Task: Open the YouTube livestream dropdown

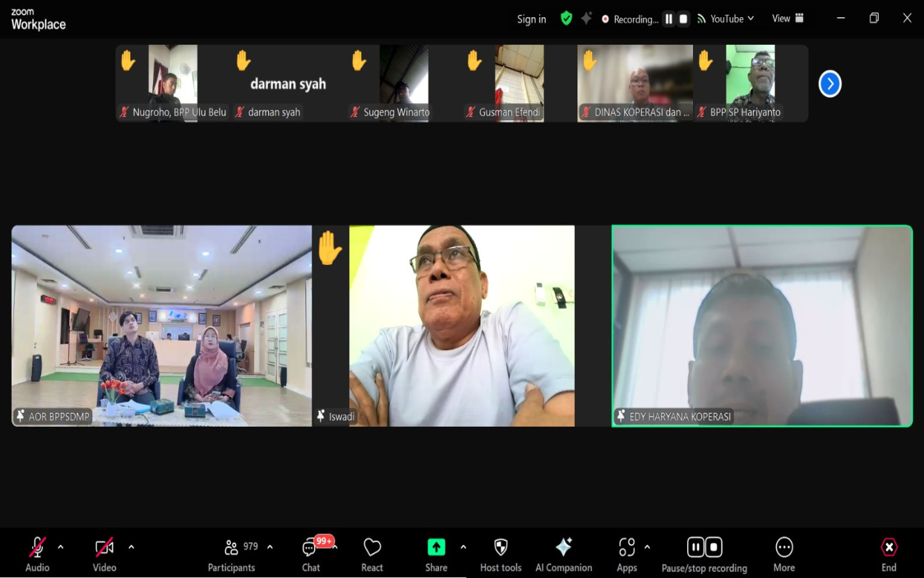Action: 726,19
